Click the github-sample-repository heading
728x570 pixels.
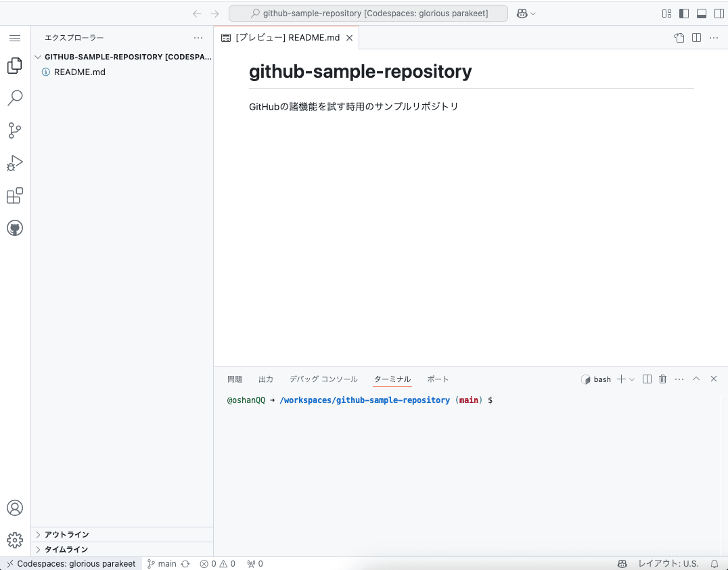point(361,72)
